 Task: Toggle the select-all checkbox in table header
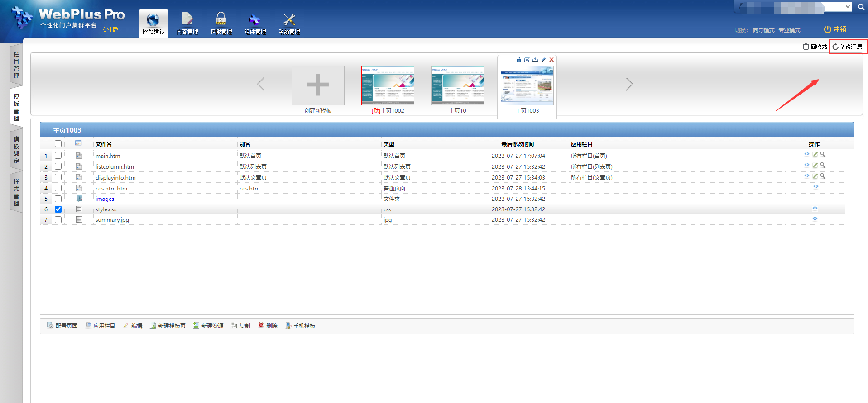58,144
